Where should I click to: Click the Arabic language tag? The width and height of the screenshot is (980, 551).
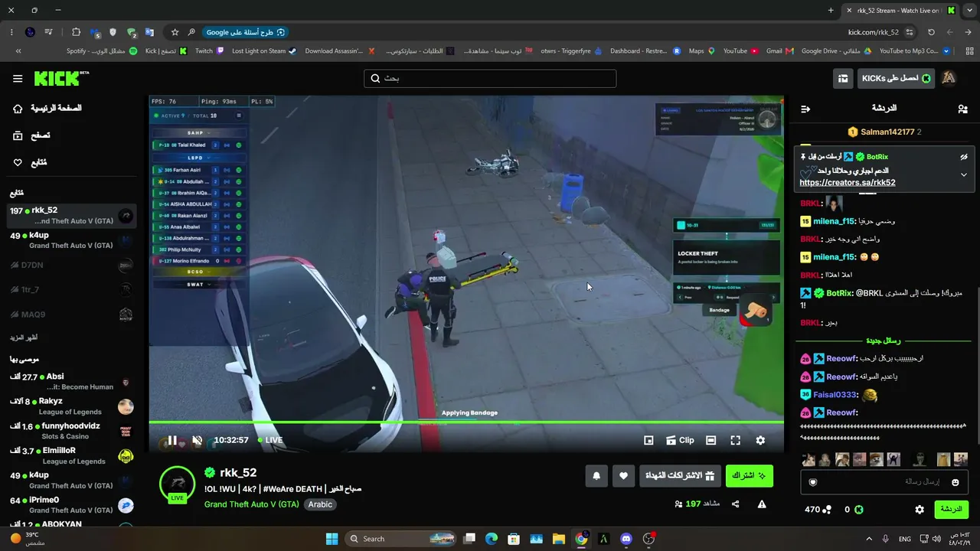point(320,504)
